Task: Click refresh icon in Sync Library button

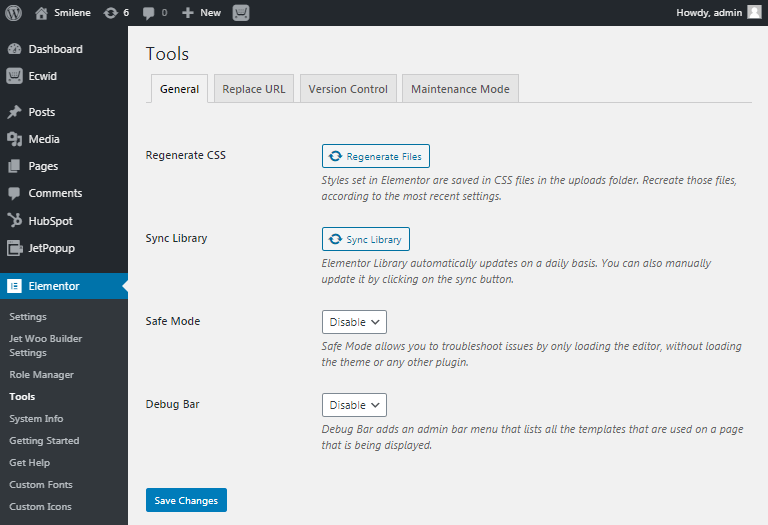Action: coord(336,239)
